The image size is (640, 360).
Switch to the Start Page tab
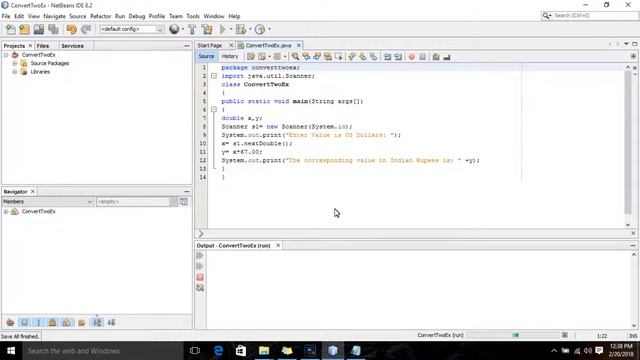(x=210, y=45)
